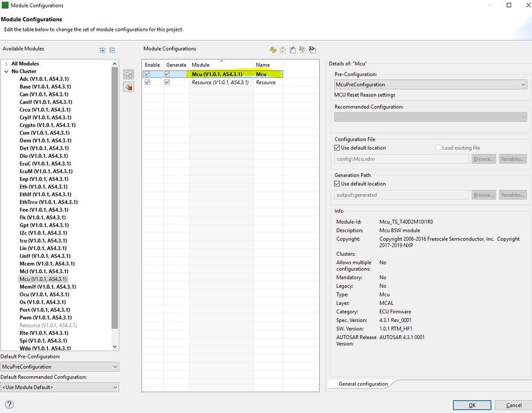Viewport: 532px width, 413px height.
Task: Toggle the Generate checkbox for Mcu row
Action: pyautogui.click(x=167, y=74)
